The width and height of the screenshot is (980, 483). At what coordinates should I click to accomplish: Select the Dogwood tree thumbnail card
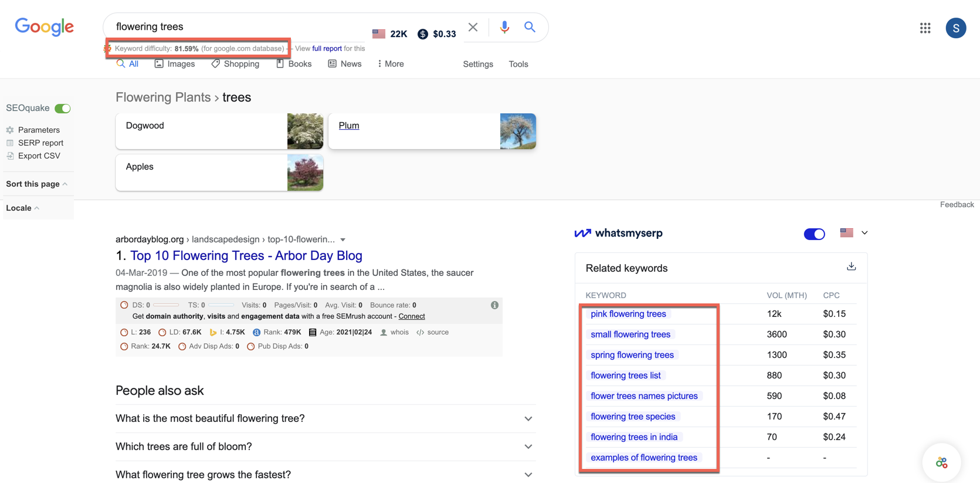219,131
